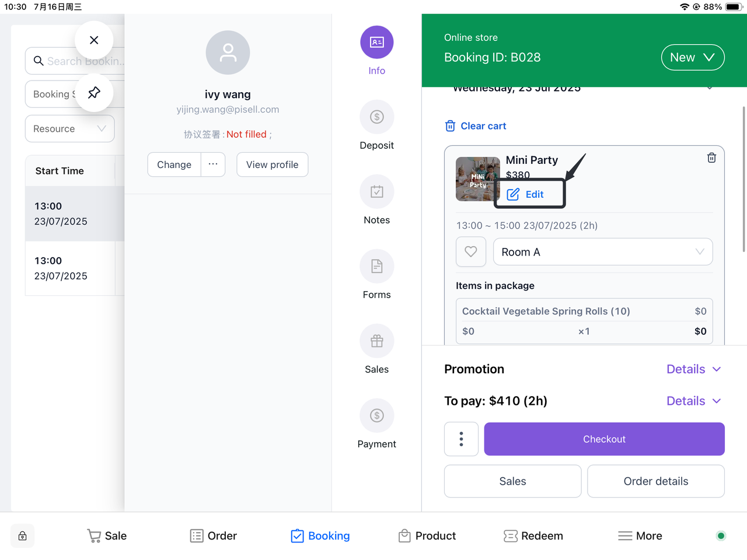Open the New status dropdown
The height and width of the screenshot is (560, 747).
click(692, 58)
